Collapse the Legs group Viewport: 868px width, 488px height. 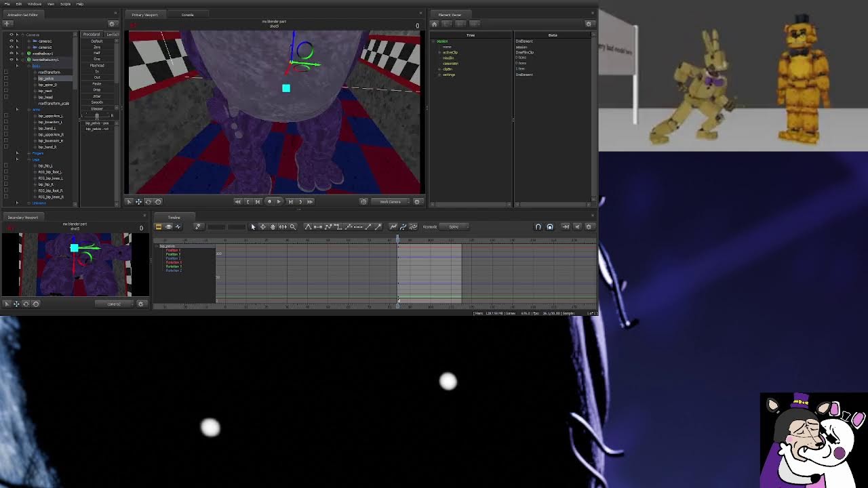coord(29,159)
